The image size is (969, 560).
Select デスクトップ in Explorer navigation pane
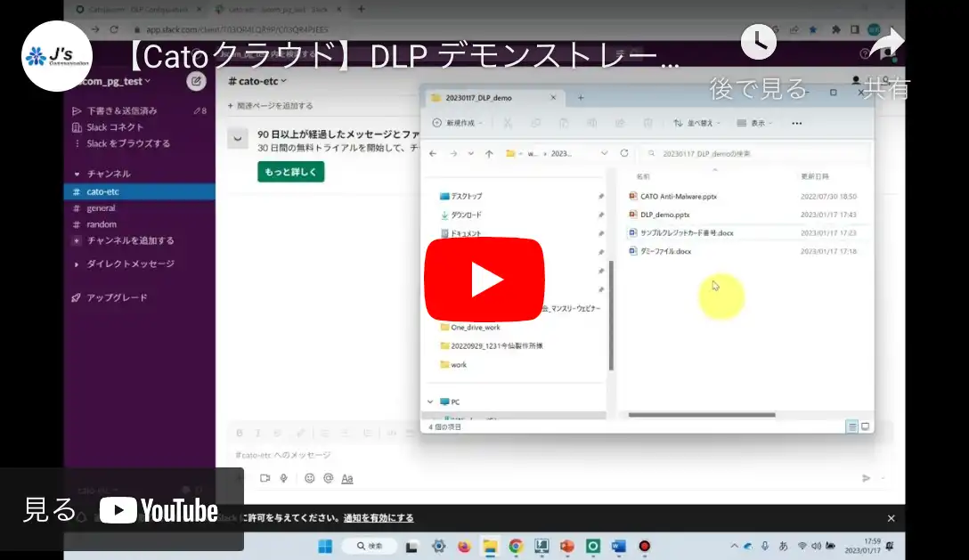pyautogui.click(x=460, y=196)
